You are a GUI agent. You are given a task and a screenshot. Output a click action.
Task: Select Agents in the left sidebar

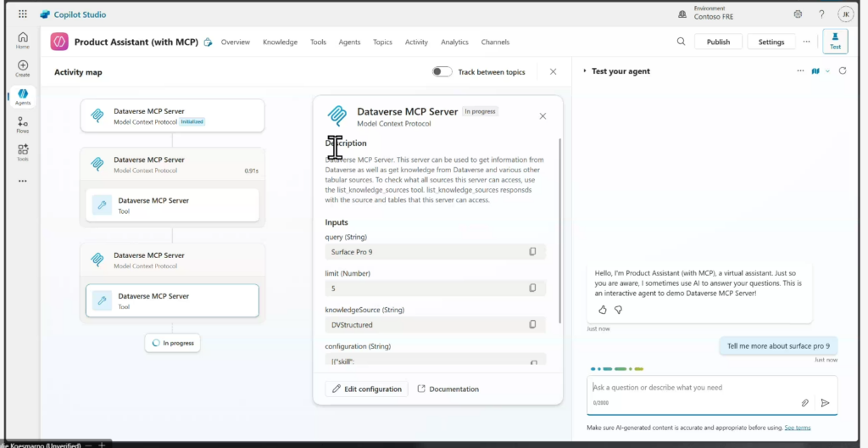click(23, 97)
